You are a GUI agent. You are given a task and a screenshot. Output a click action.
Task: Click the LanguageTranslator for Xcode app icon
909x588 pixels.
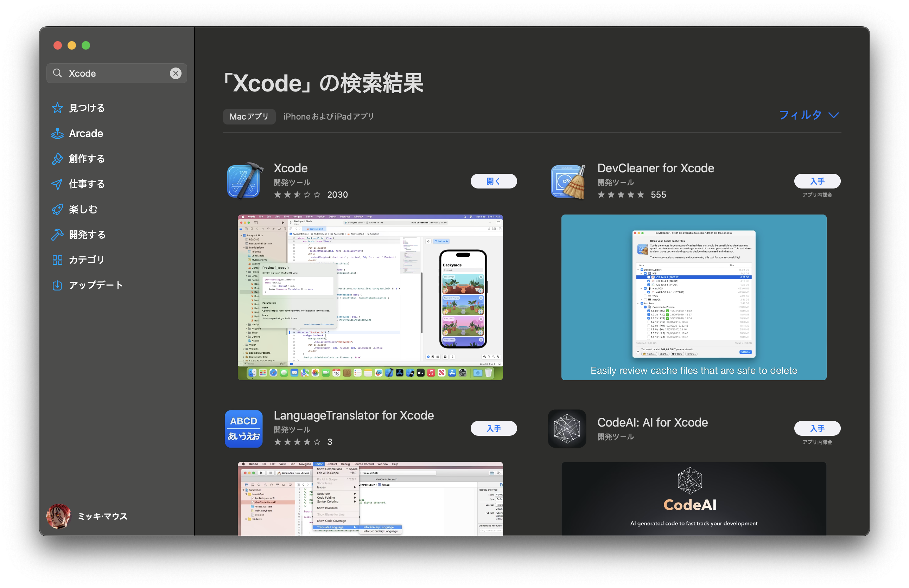pyautogui.click(x=244, y=429)
